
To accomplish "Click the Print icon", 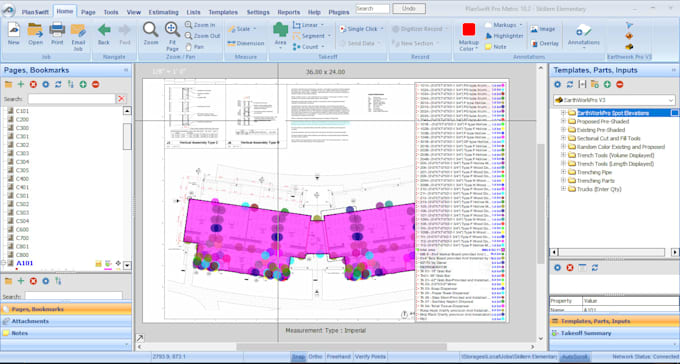I will 57,33.
